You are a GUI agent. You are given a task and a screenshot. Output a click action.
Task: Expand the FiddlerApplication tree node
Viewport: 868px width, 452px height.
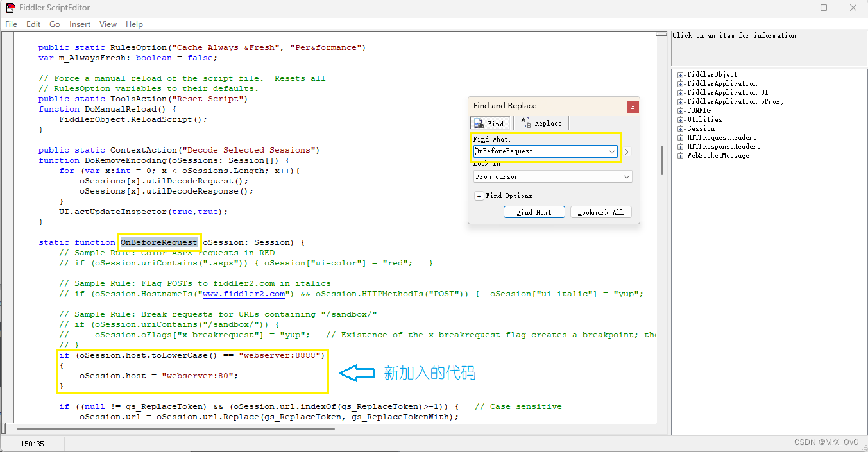point(681,84)
